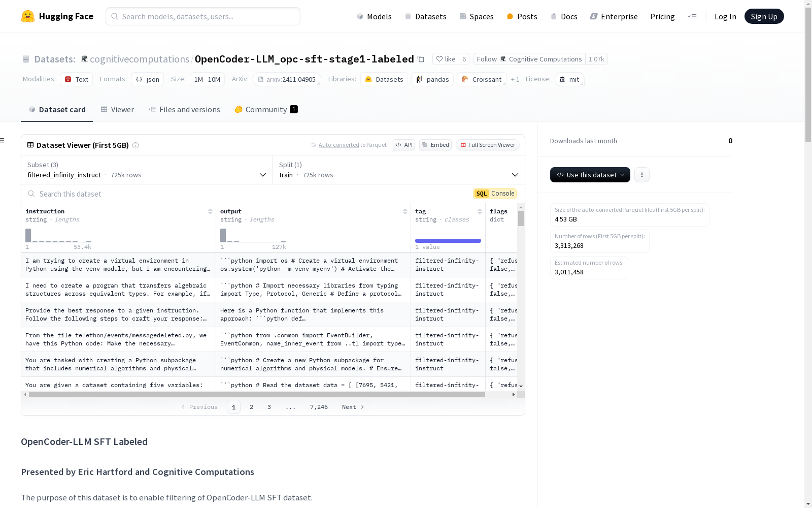Click the Hugging Face logo icon
The width and height of the screenshot is (812, 508).
point(28,16)
